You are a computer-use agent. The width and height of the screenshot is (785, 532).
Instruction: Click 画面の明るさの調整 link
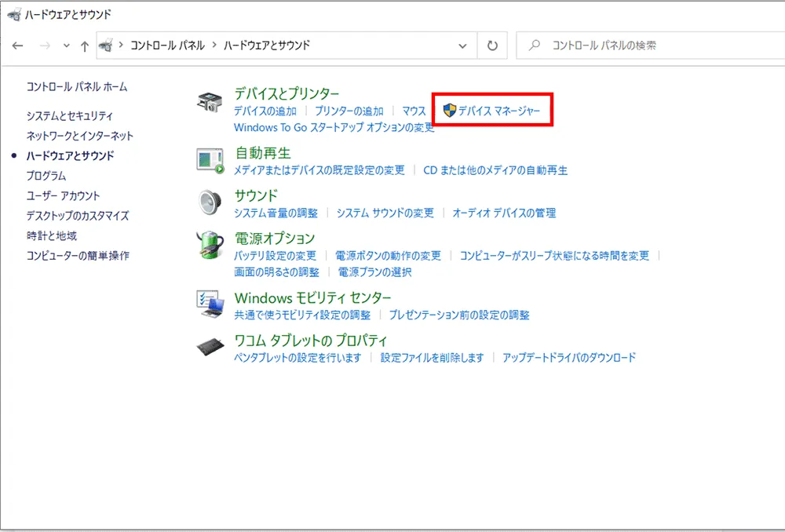[x=276, y=271]
